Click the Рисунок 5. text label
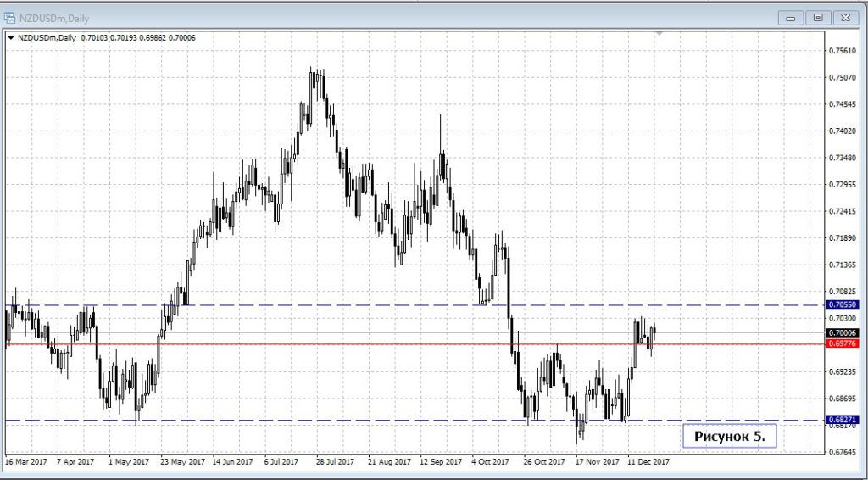 (x=730, y=436)
